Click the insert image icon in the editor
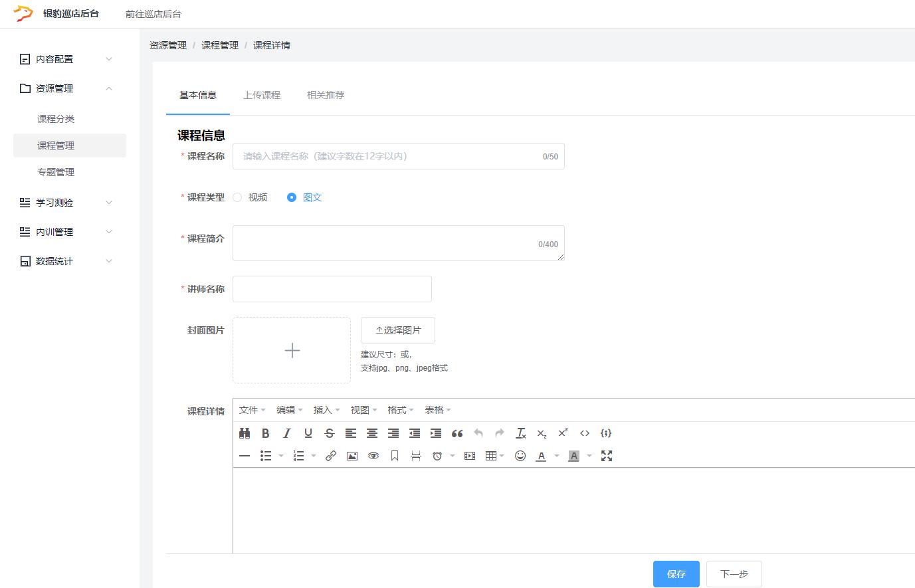This screenshot has width=915, height=588. coord(352,456)
